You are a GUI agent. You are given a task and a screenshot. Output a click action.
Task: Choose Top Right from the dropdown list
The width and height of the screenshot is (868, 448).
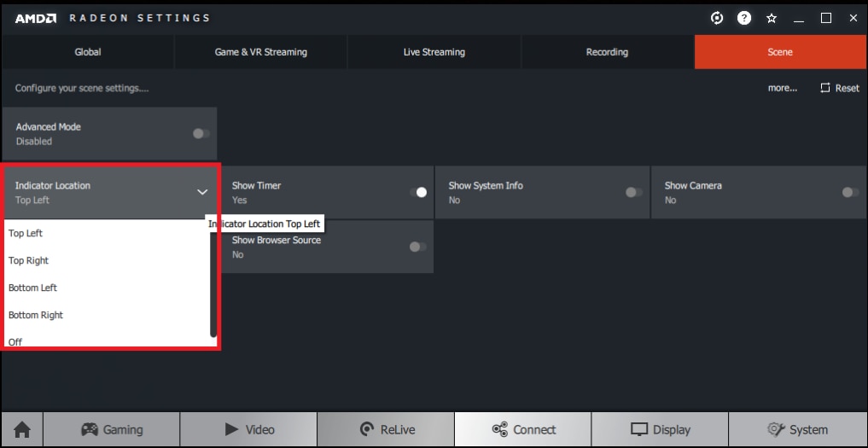[x=107, y=260]
